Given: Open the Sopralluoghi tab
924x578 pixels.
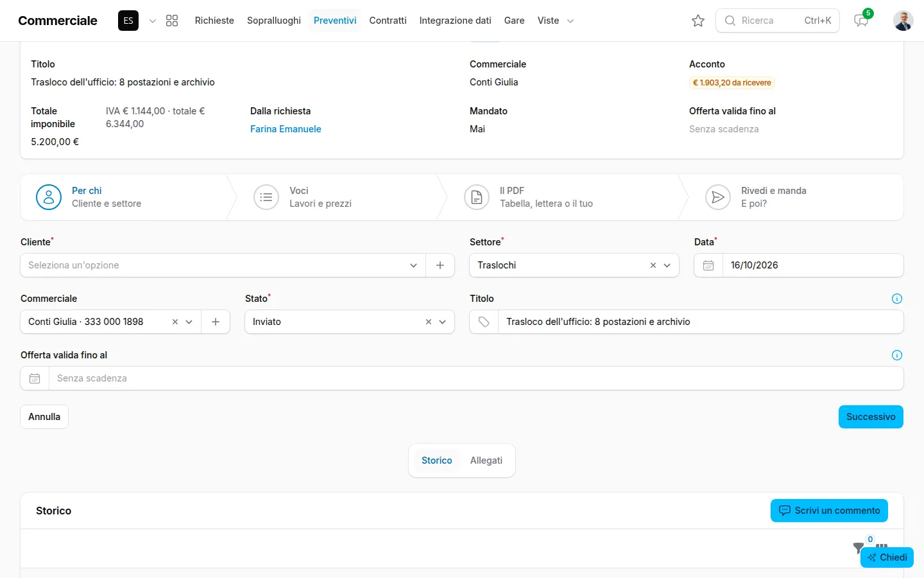Looking at the screenshot, I should pos(274,21).
